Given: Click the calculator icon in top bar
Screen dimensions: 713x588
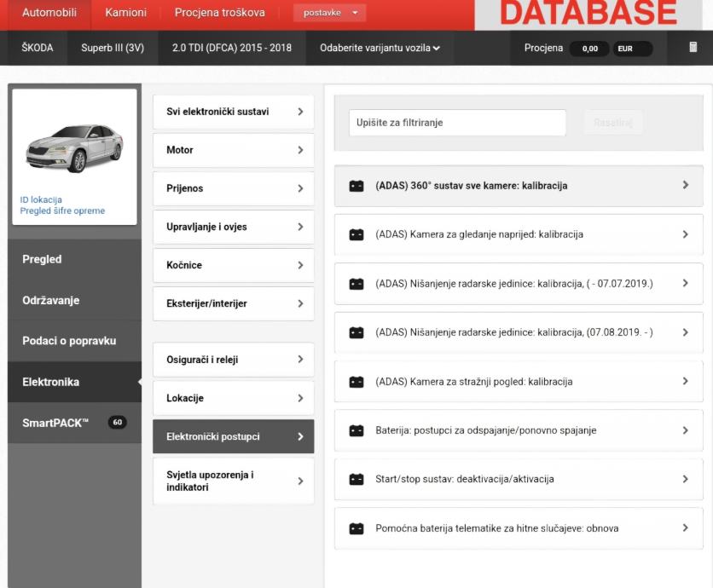Looking at the screenshot, I should 693,48.
